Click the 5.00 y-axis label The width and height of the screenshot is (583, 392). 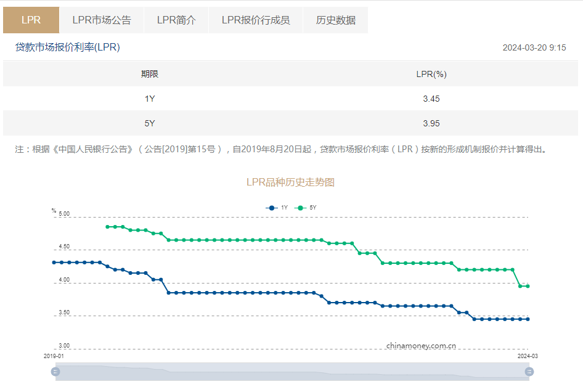(64, 213)
